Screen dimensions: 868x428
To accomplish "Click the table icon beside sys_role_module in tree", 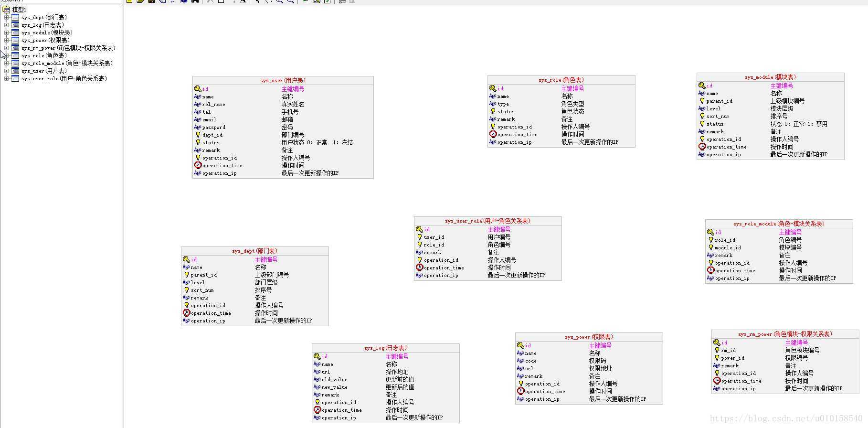I will point(15,63).
